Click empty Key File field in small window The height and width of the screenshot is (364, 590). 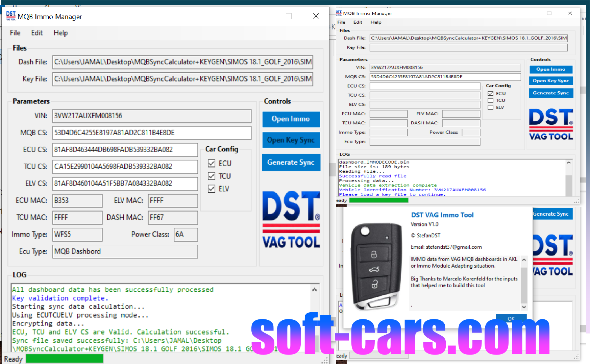[468, 47]
